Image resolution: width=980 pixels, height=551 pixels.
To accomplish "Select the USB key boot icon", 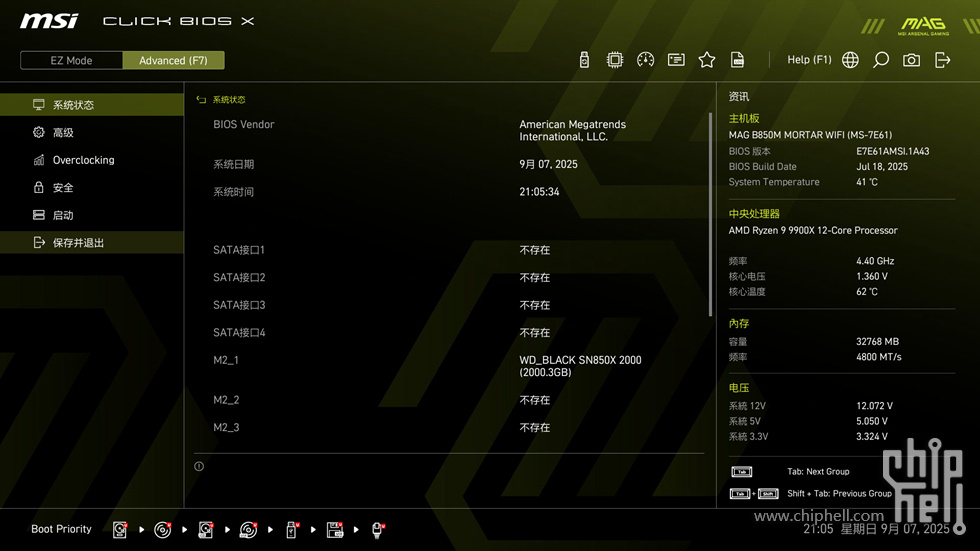I will (292, 530).
